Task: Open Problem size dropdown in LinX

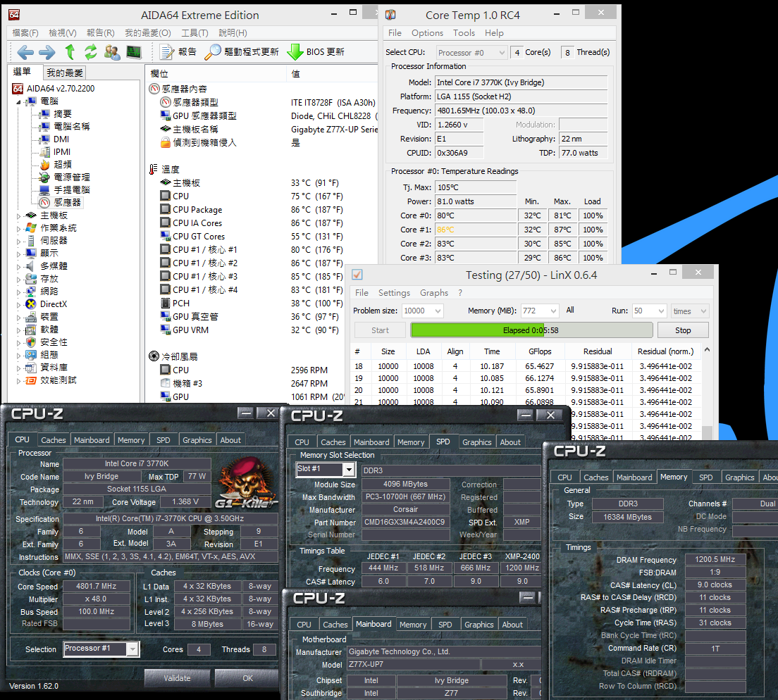Action: coord(422,311)
